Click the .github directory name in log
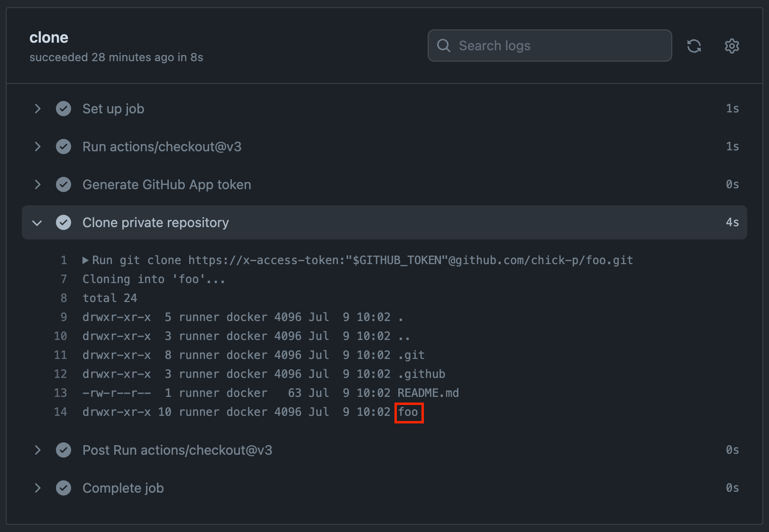This screenshot has height=532, width=769. 421,374
